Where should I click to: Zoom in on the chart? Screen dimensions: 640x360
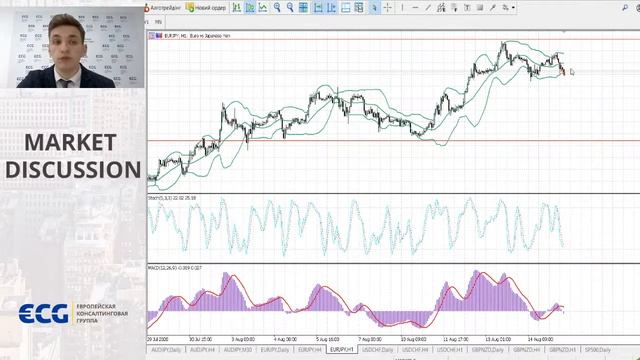tap(277, 7)
